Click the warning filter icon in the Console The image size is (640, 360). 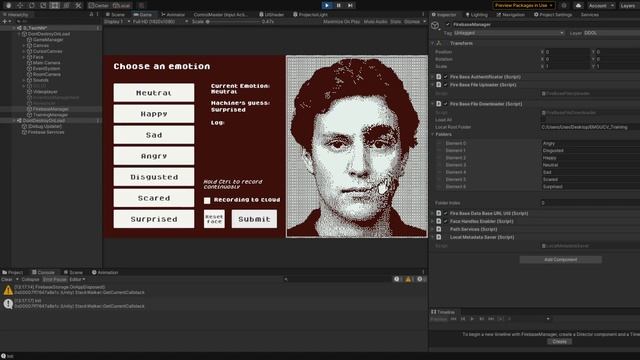coord(408,279)
